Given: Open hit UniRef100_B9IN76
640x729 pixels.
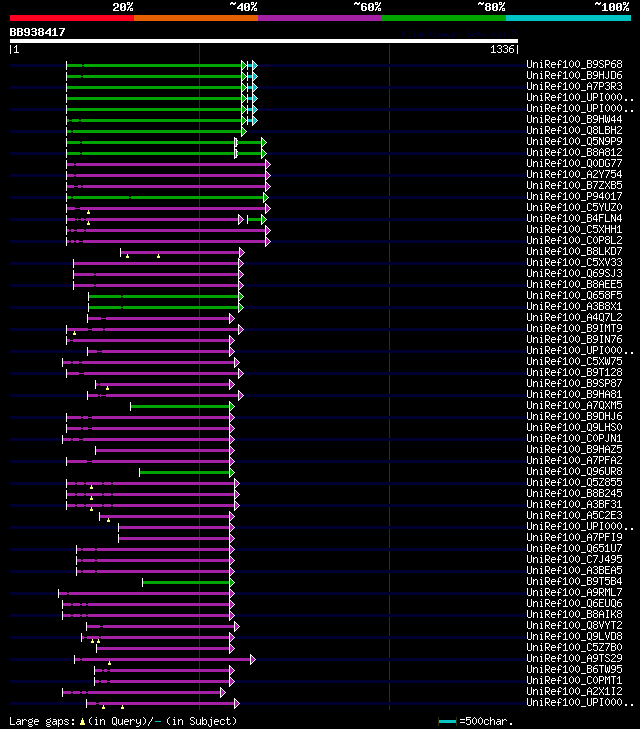Looking at the screenshot, I should coord(574,339).
